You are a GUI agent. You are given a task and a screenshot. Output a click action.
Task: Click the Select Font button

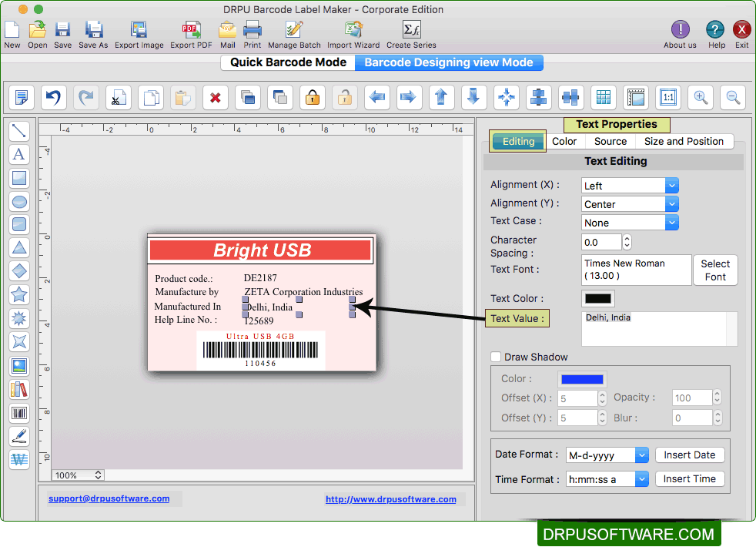pyautogui.click(x=715, y=270)
